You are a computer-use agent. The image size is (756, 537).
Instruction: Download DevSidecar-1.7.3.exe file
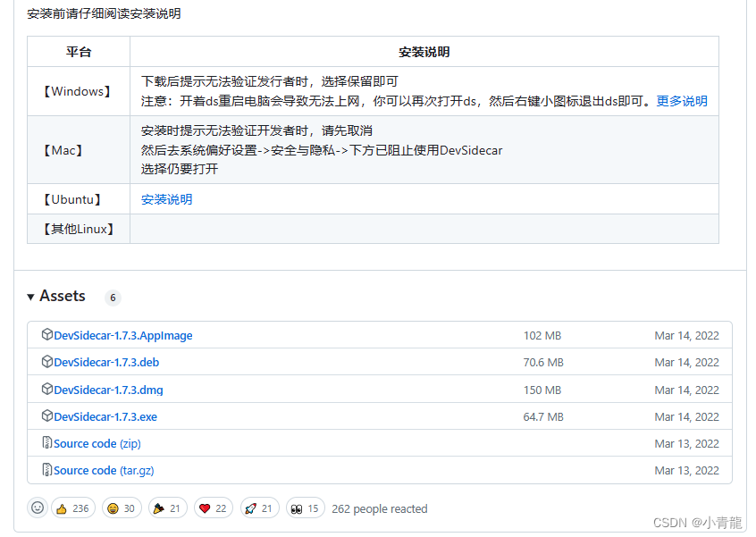[x=105, y=416]
